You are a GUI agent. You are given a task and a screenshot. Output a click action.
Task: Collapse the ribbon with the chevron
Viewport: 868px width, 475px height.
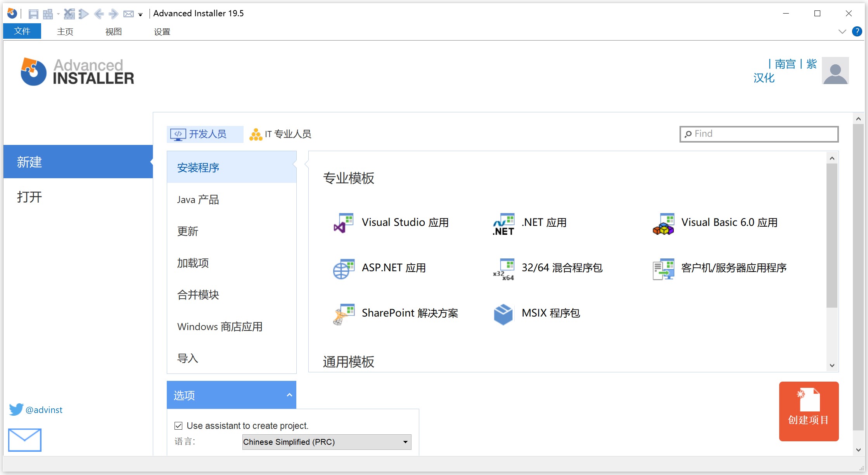point(842,31)
